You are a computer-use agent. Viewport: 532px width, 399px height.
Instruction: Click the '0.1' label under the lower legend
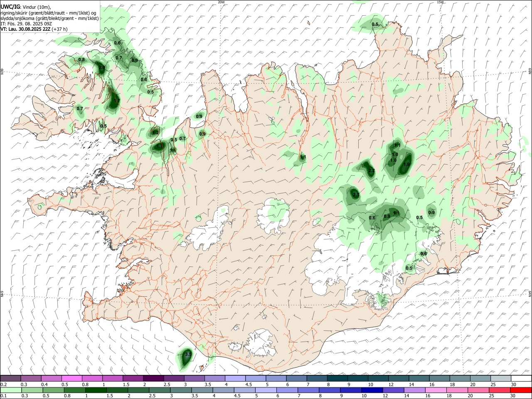pos(3,396)
